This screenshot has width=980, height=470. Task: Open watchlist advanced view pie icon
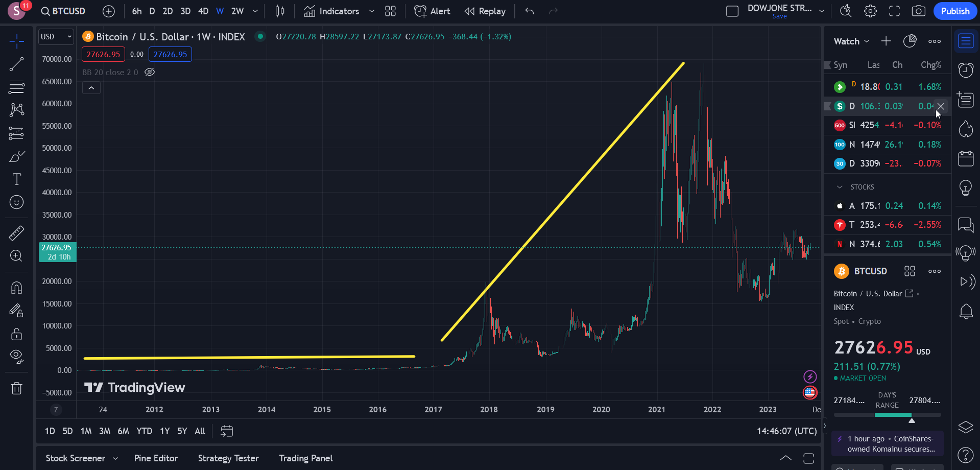910,41
